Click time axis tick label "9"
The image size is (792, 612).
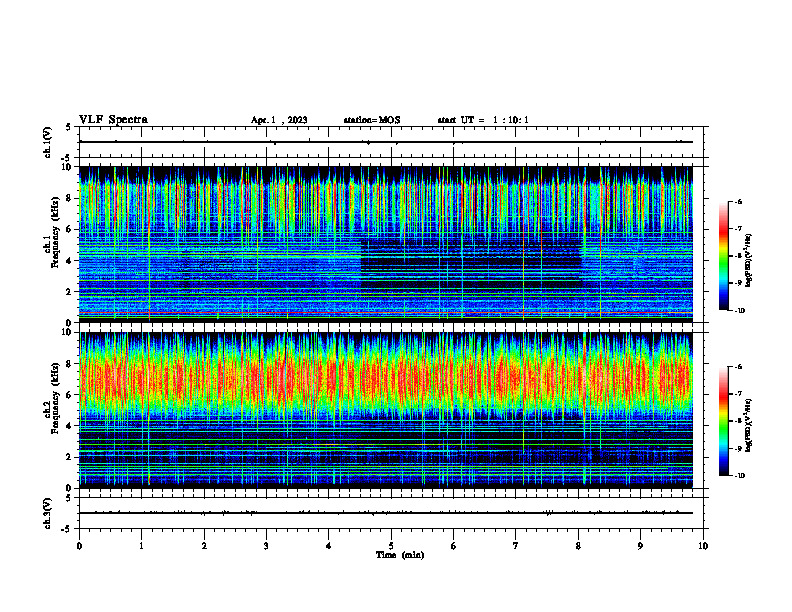640,546
